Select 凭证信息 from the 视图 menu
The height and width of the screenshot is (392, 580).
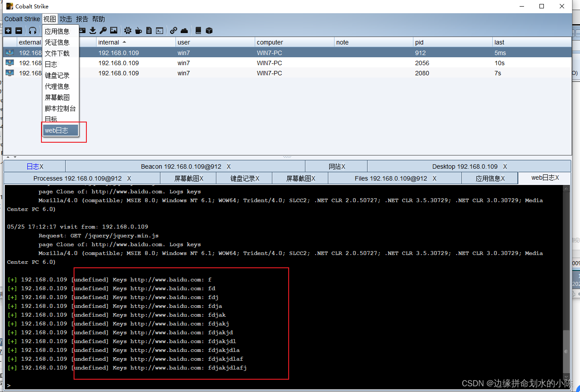tap(60, 42)
